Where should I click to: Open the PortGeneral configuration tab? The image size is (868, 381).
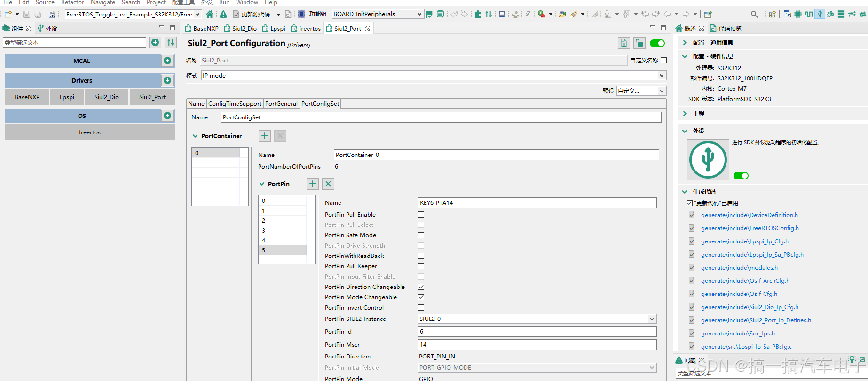281,103
